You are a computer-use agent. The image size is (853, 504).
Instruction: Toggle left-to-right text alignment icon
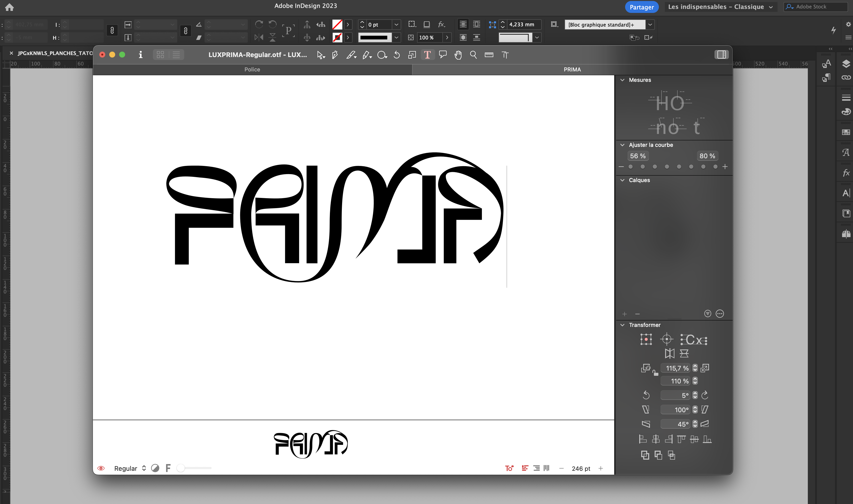(x=525, y=468)
